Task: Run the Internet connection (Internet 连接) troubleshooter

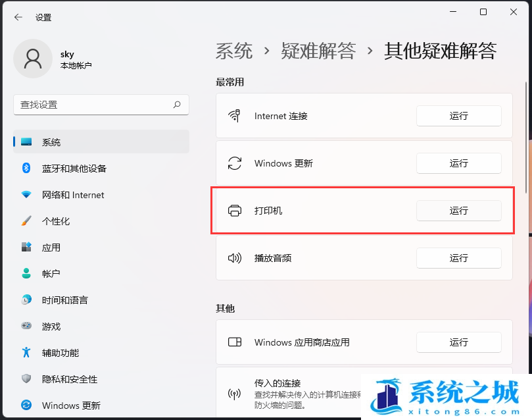Action: click(458, 116)
